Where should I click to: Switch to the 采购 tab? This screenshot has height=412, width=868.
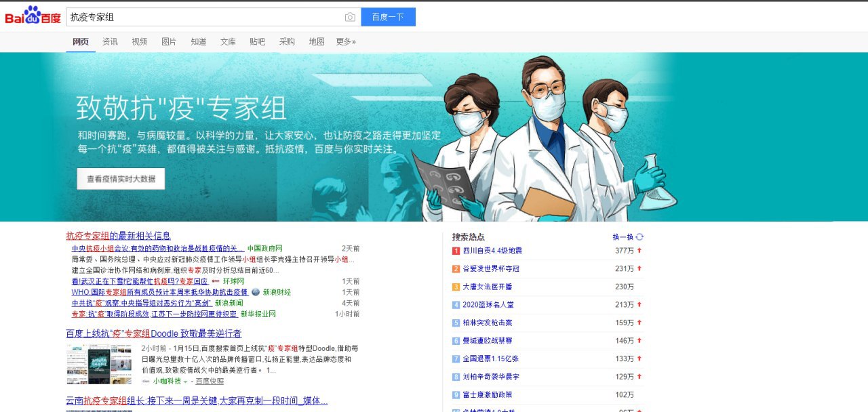287,42
